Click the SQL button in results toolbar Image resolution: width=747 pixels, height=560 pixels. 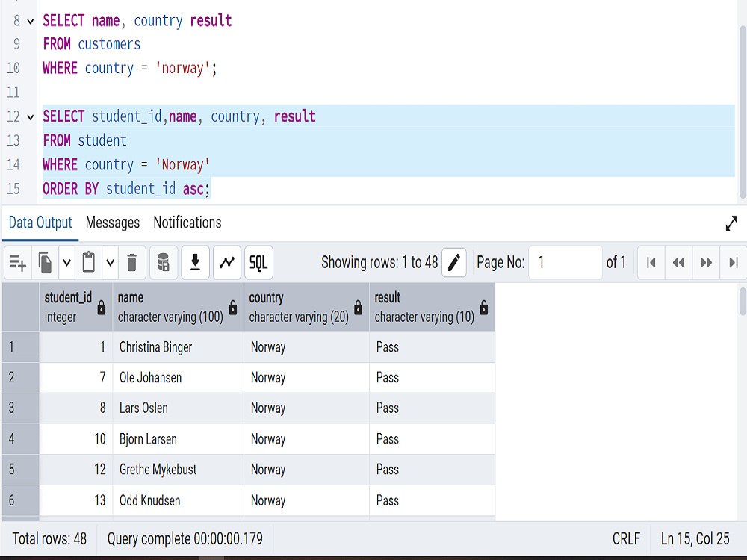point(258,262)
